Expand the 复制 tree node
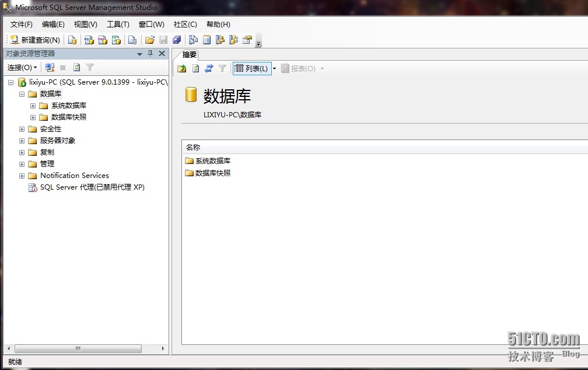This screenshot has width=588, height=370. [22, 152]
